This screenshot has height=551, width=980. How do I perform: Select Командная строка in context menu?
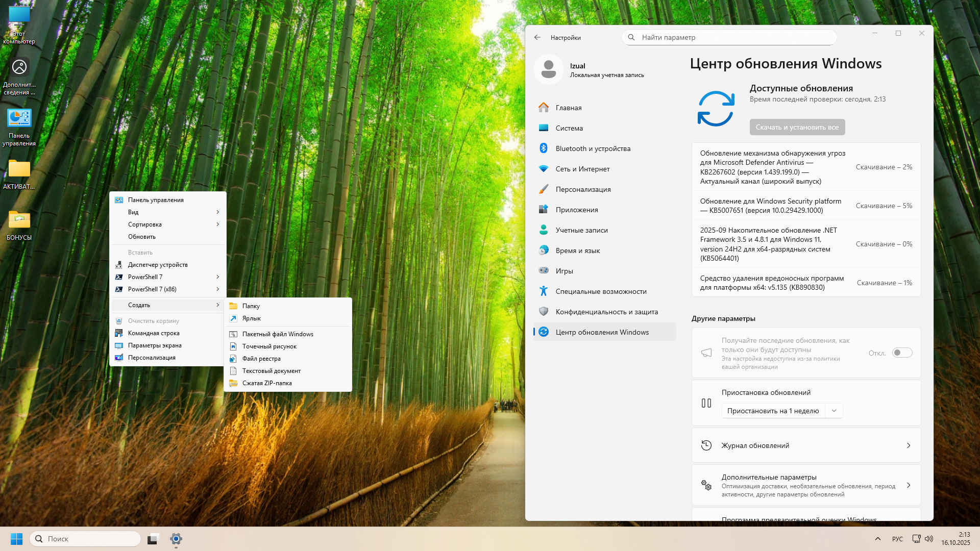154,333
